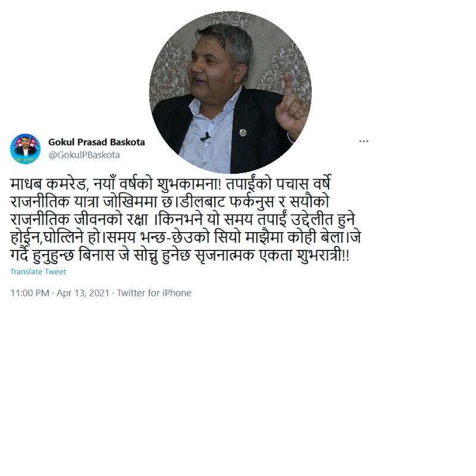Click the tweet line starting with होईन,घोत्लिने

(186, 237)
